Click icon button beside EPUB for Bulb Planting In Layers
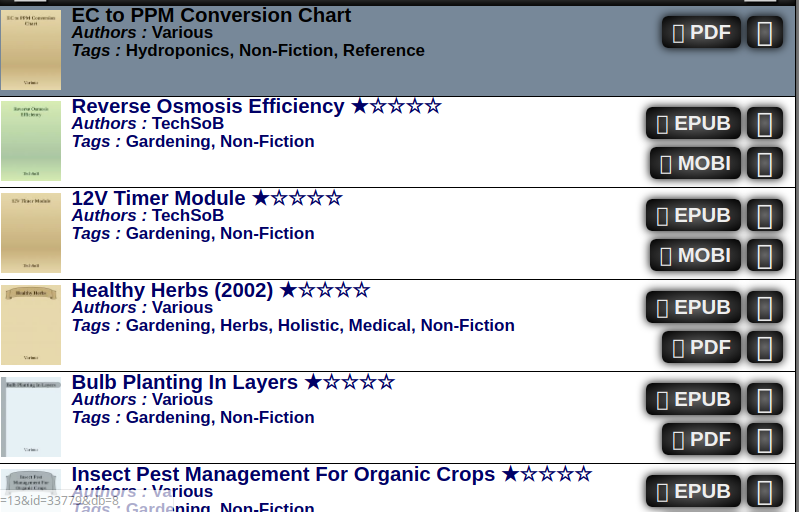 [x=765, y=400]
